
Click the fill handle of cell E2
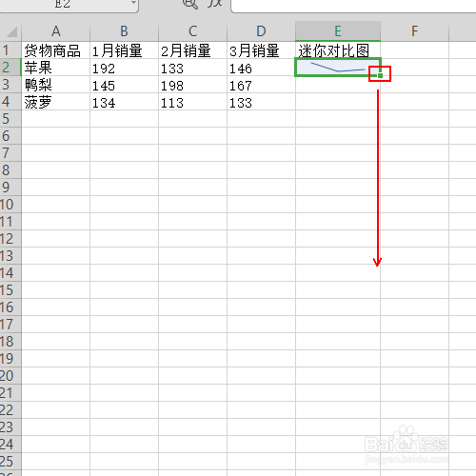(381, 75)
